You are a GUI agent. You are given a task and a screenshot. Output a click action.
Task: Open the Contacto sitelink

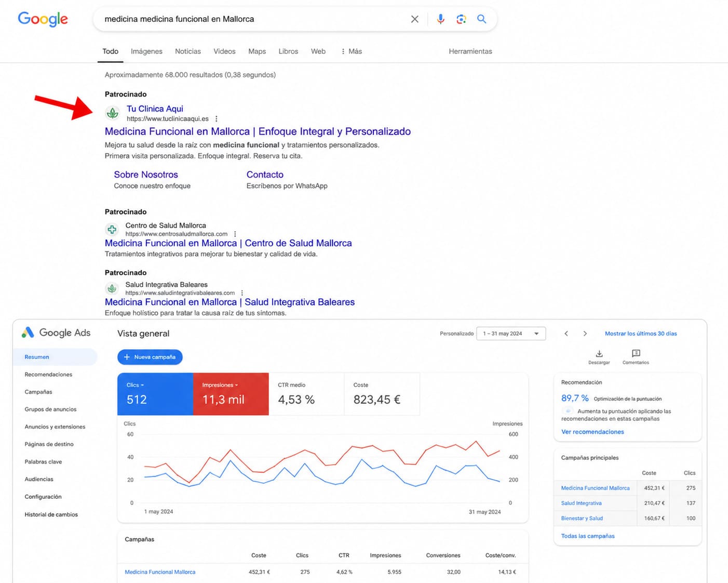pyautogui.click(x=265, y=175)
